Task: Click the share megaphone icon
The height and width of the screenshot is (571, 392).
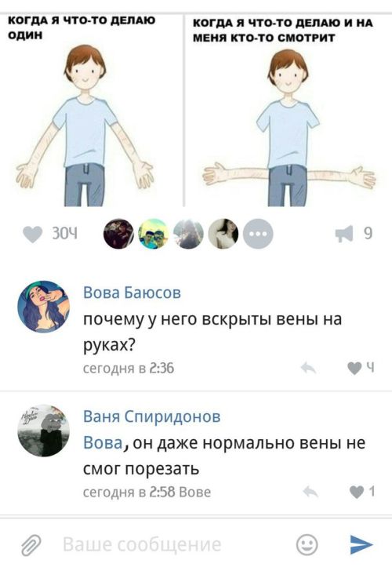Action: click(x=344, y=234)
